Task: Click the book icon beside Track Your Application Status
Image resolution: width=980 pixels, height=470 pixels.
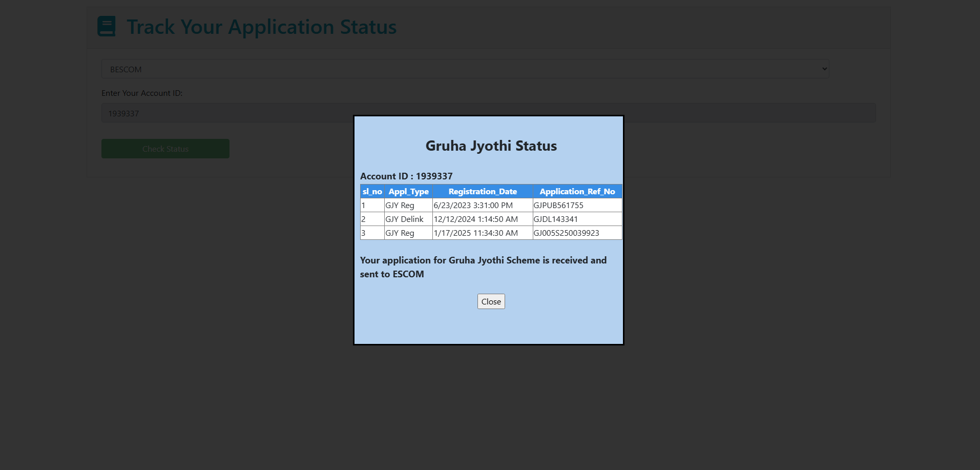Action: [107, 26]
